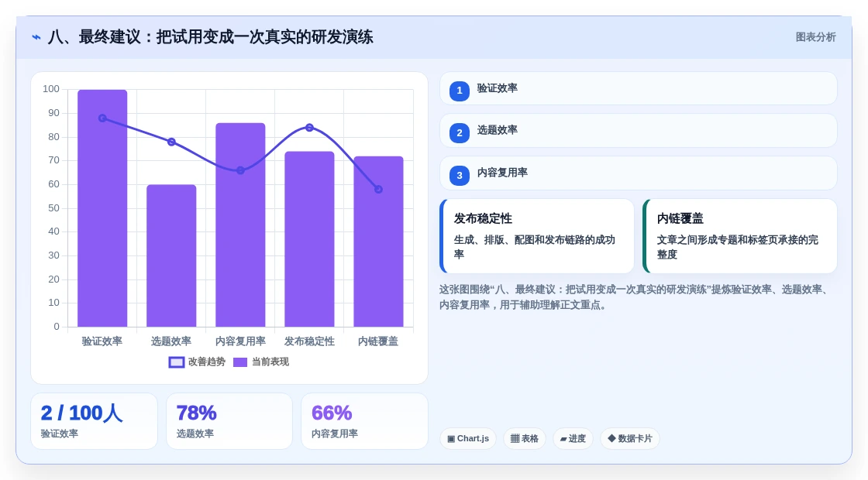Open the 内链覆盖 description card
Viewport: 868px width, 480px height.
click(740, 236)
